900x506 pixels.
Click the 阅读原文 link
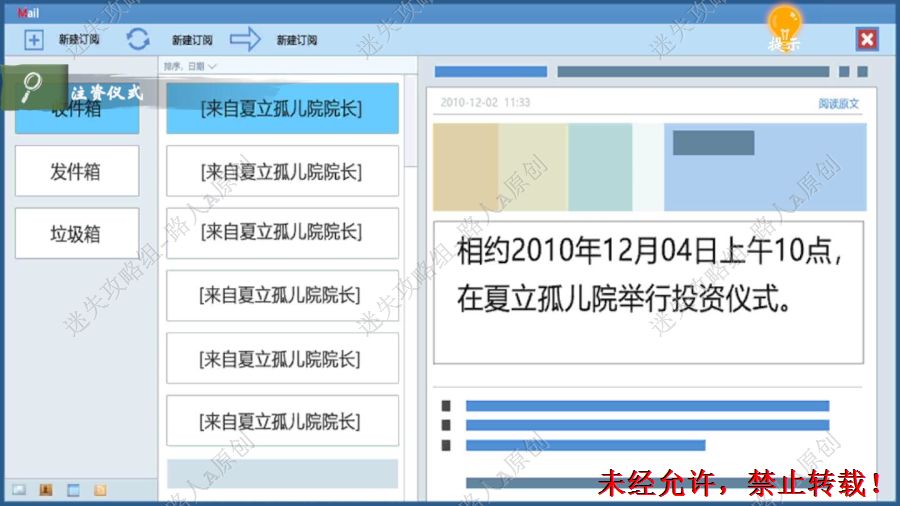click(838, 104)
